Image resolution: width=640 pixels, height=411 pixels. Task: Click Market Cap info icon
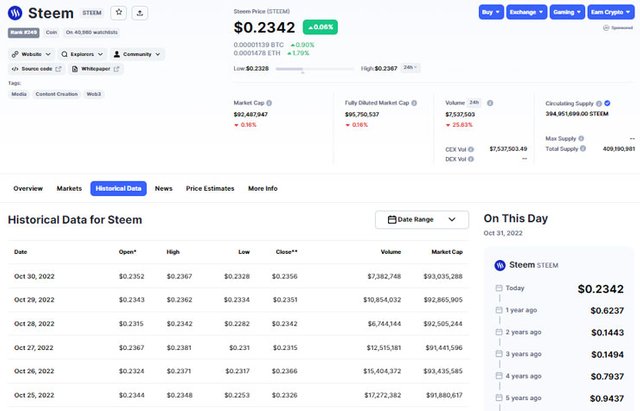click(269, 103)
